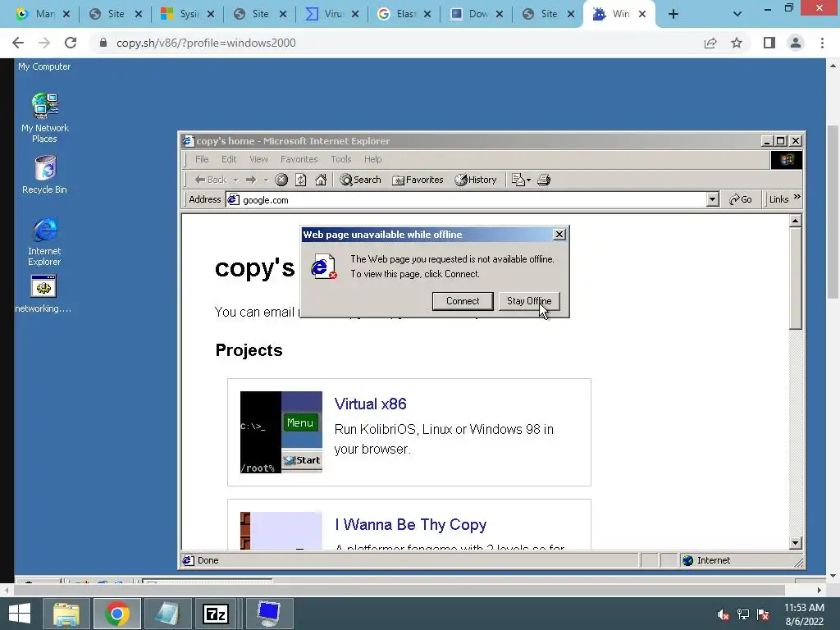Image resolution: width=840 pixels, height=630 pixels.
Task: Click the IE Go button
Action: pyautogui.click(x=741, y=199)
